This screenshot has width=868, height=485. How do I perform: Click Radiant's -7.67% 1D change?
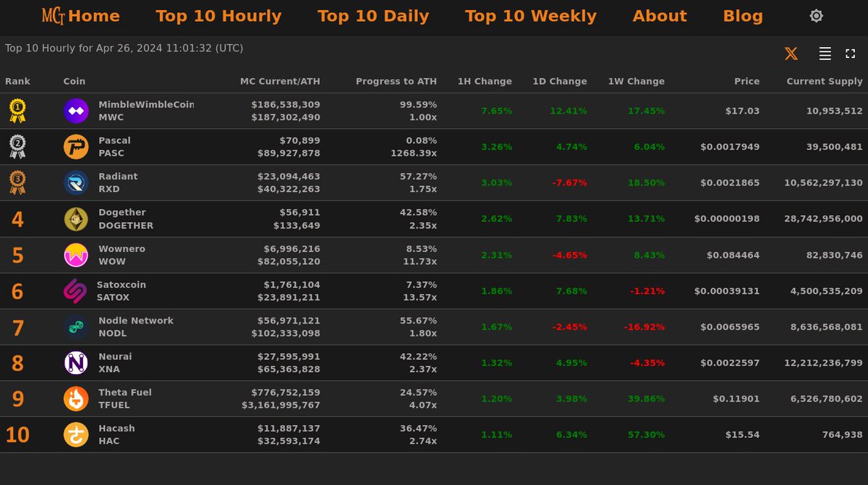click(569, 183)
